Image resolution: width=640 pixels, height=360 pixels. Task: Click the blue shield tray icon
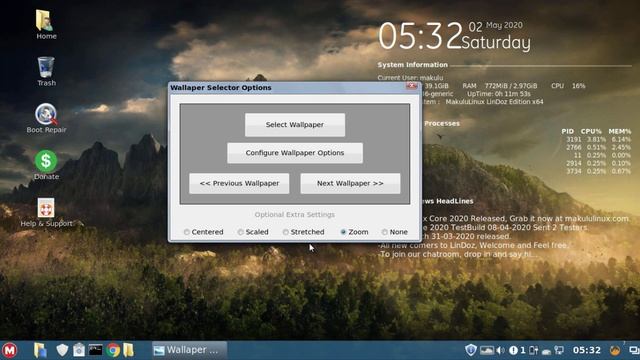point(471,350)
